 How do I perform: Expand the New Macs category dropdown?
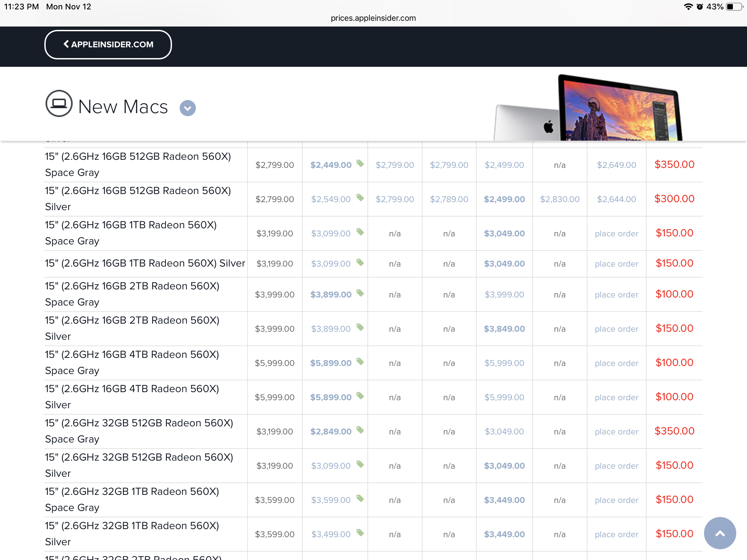click(x=187, y=108)
